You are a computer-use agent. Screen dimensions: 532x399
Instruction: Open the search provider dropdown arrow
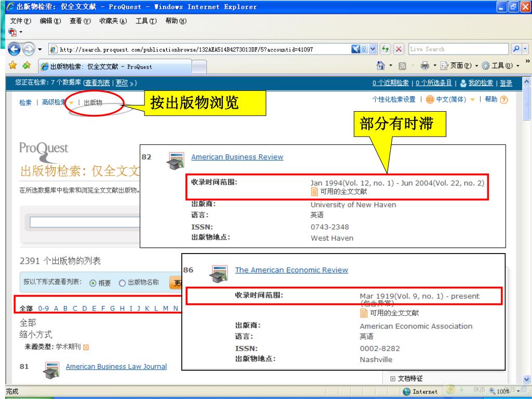tap(525, 49)
